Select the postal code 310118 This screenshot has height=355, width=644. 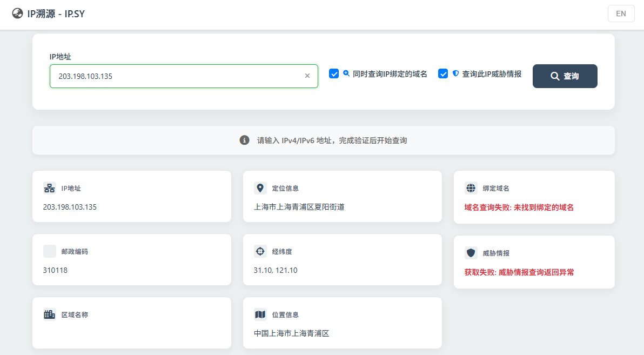(x=55, y=270)
